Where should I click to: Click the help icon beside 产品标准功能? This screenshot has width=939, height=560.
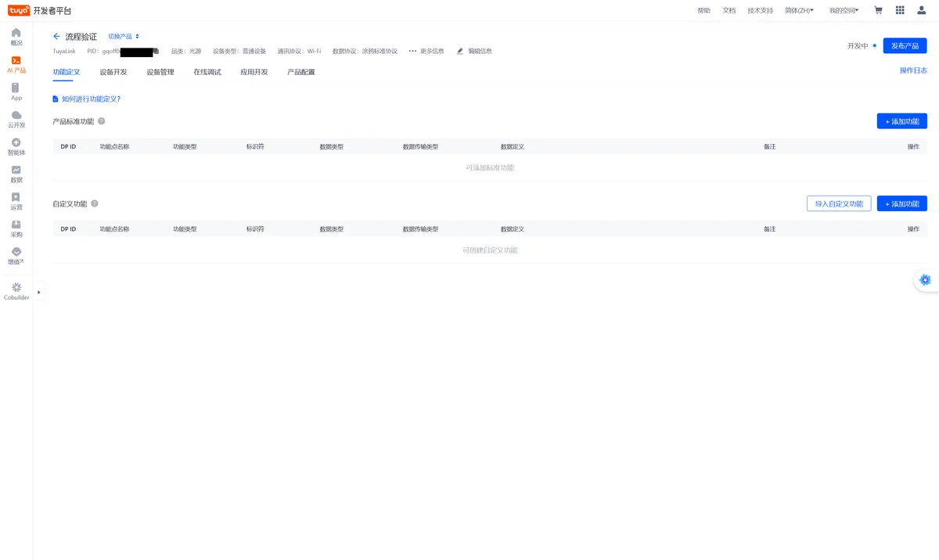102,121
